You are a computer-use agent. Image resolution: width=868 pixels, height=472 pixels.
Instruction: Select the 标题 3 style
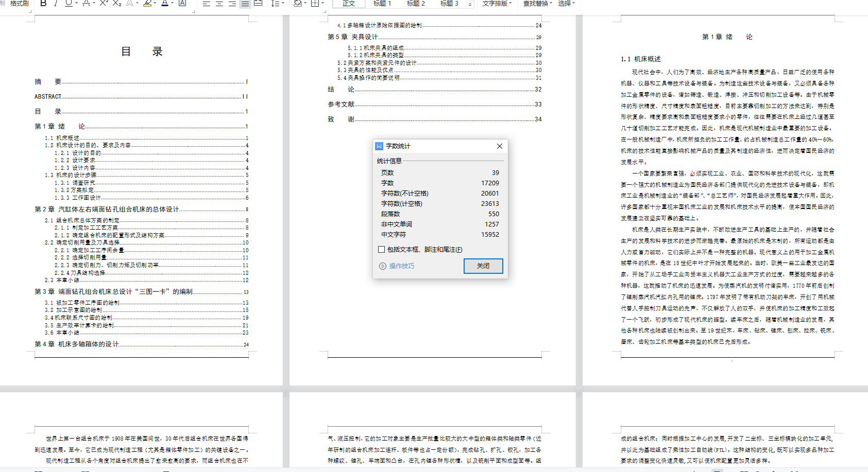(x=449, y=3)
